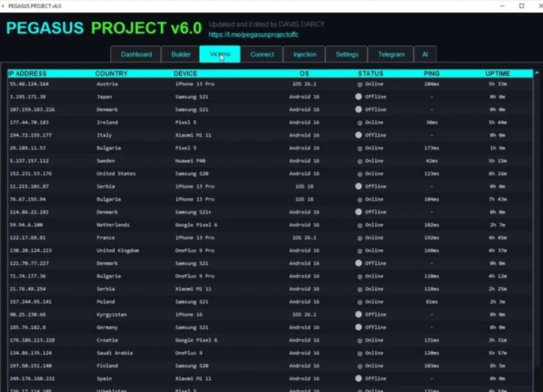Select the row with IP 59.94.6.100
Screen dimensions: 543x392
pyautogui.click(x=26, y=225)
